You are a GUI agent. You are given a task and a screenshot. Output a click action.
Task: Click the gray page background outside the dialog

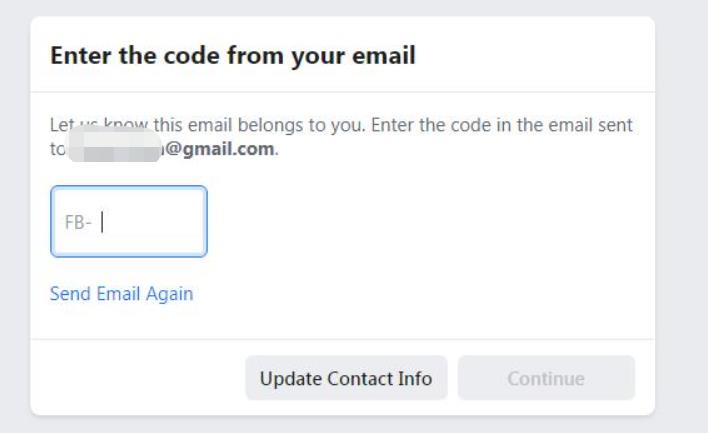tap(682, 200)
